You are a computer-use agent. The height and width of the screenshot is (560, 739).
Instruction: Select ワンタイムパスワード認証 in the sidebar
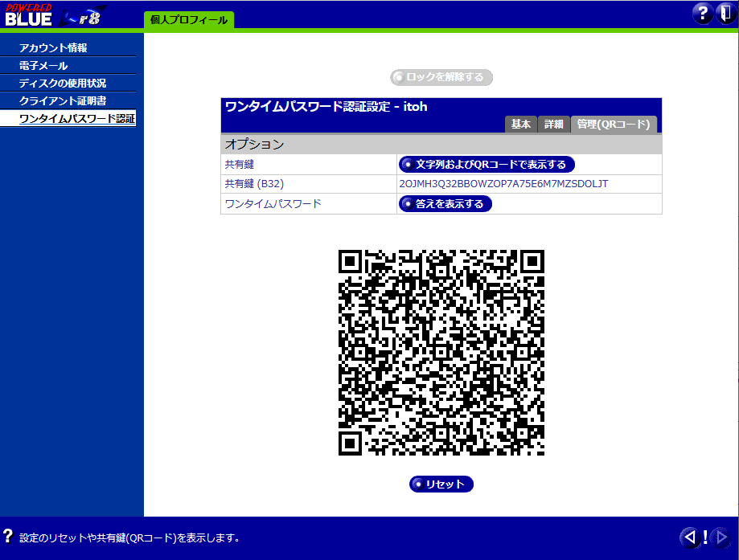[x=68, y=119]
